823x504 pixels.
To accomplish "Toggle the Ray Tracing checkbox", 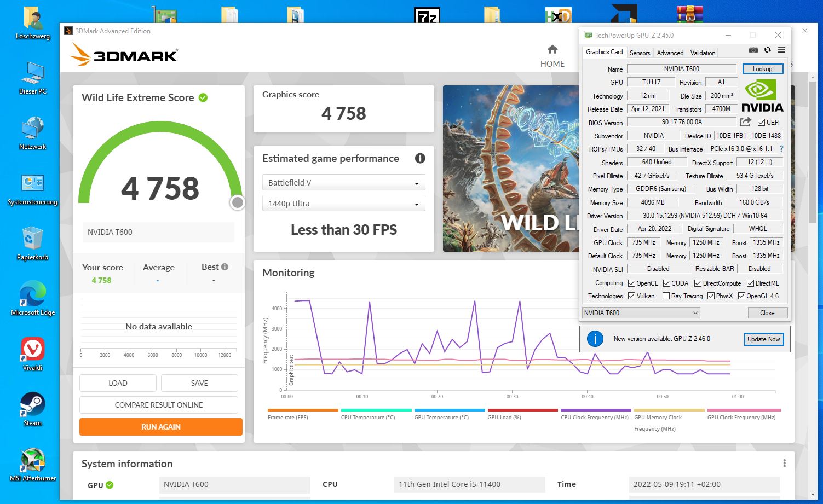I will tap(666, 296).
